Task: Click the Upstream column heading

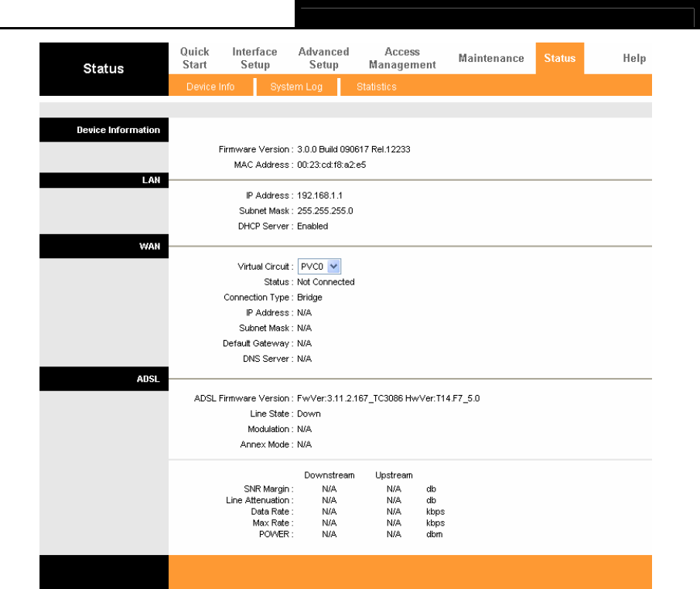Action: 394,475
